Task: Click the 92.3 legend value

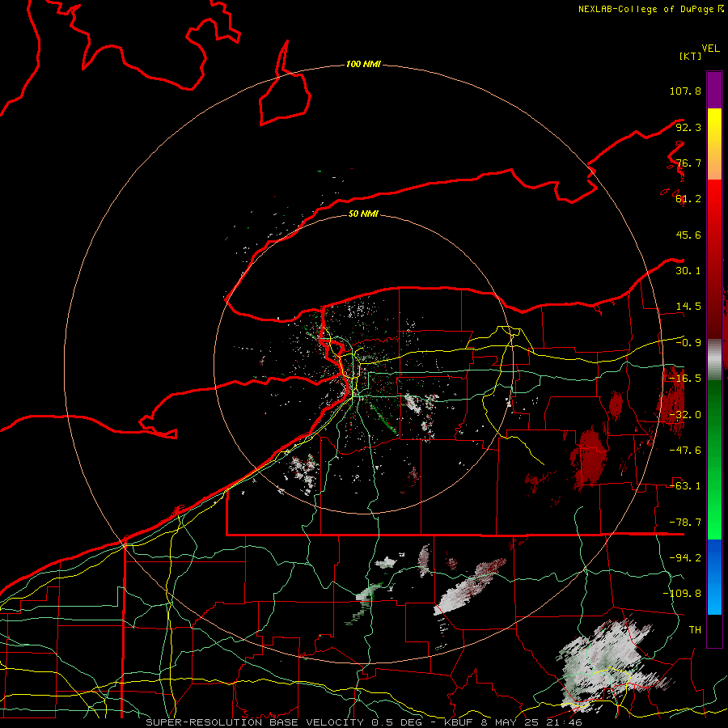Action: click(x=688, y=127)
